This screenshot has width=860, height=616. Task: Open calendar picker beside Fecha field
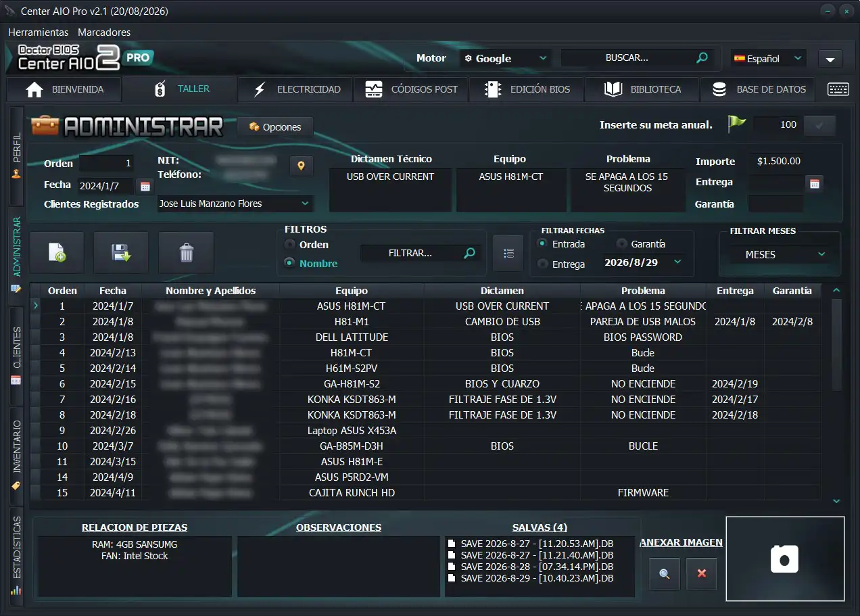pyautogui.click(x=145, y=186)
